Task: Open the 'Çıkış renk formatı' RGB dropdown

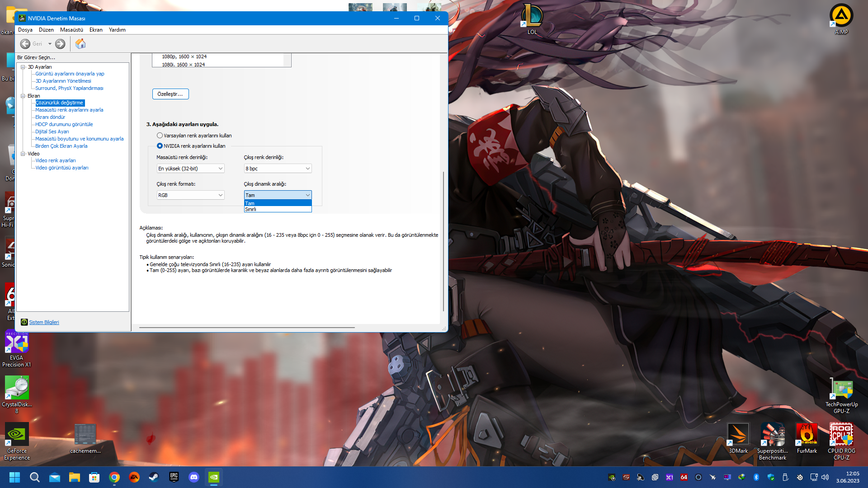Action: click(x=190, y=195)
